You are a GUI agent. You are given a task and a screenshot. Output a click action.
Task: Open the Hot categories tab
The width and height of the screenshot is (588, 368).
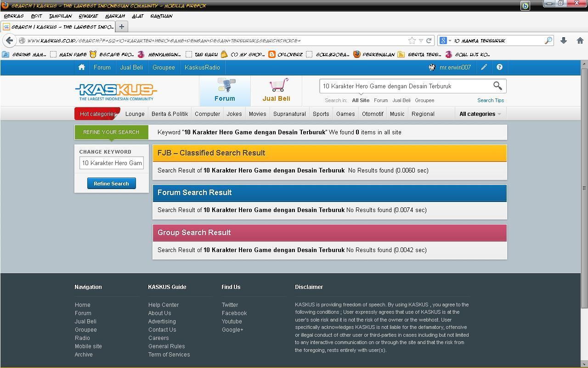coord(97,114)
